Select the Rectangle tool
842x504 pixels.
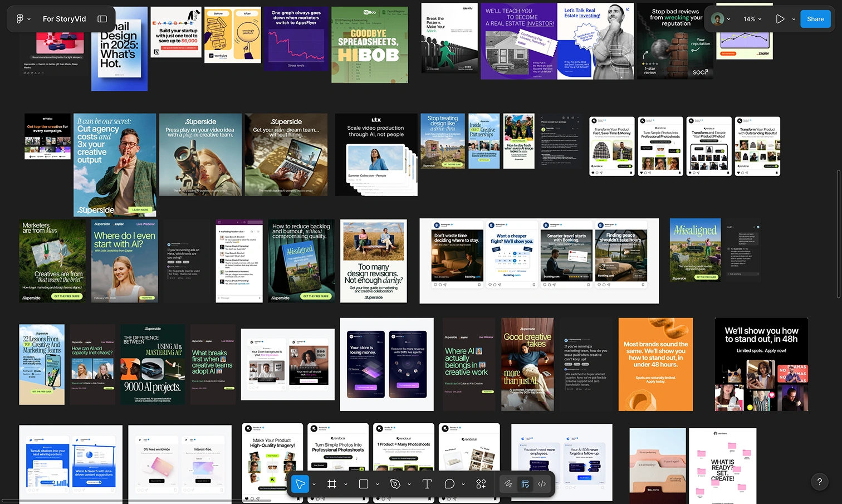pos(364,483)
